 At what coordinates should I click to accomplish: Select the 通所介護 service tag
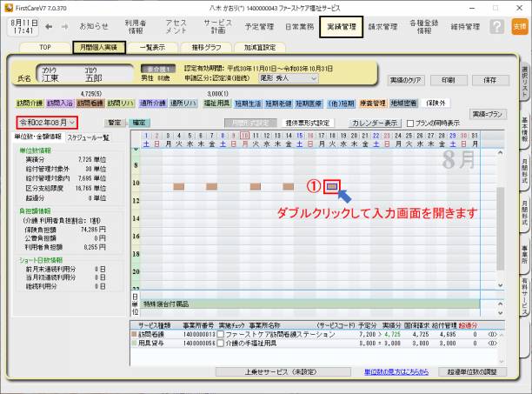point(153,103)
